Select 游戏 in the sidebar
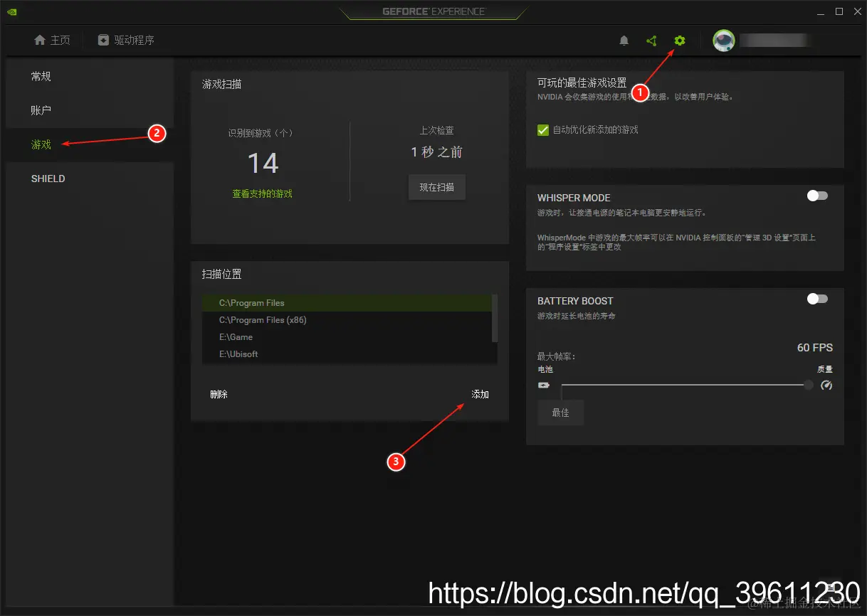The height and width of the screenshot is (616, 867). click(x=41, y=144)
